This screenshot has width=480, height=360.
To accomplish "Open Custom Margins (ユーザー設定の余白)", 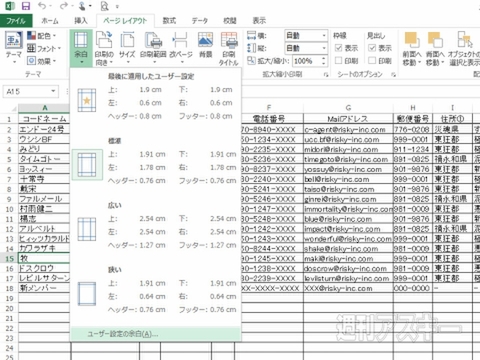I will tap(155, 334).
